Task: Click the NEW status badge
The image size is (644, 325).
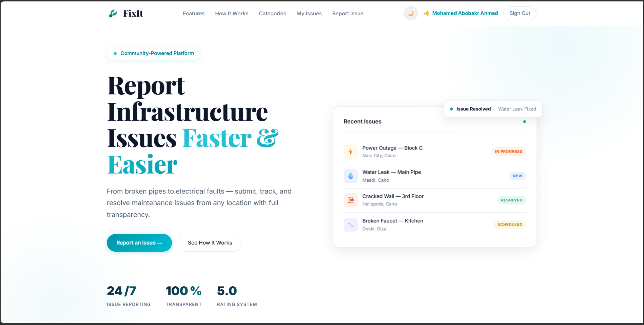Action: click(517, 176)
